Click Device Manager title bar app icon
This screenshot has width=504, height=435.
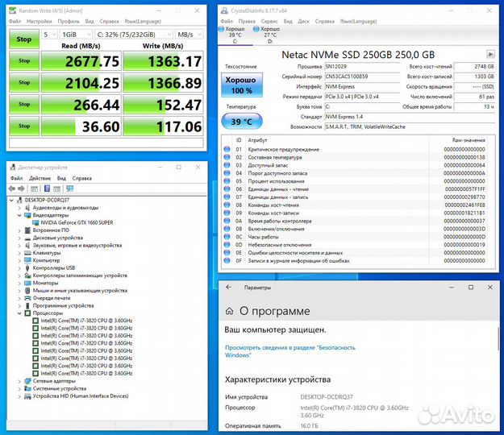[x=13, y=168]
